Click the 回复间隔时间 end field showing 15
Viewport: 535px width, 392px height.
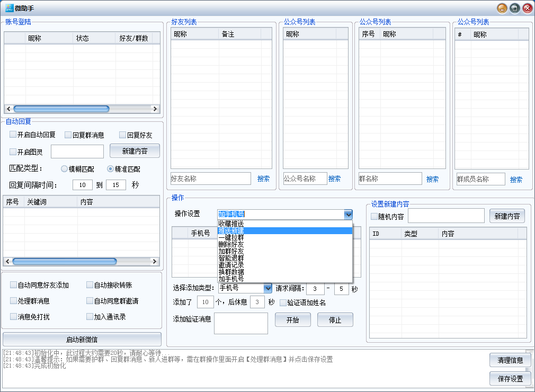pos(116,185)
